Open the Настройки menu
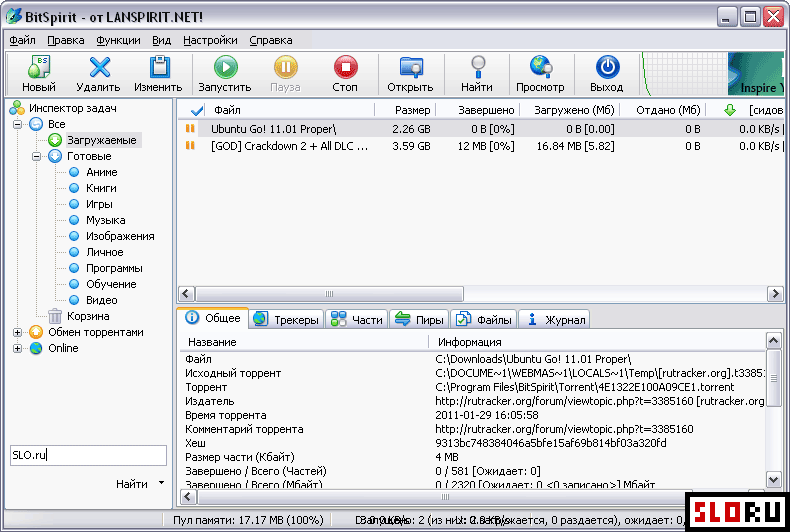The height and width of the screenshot is (532, 790). pos(210,40)
